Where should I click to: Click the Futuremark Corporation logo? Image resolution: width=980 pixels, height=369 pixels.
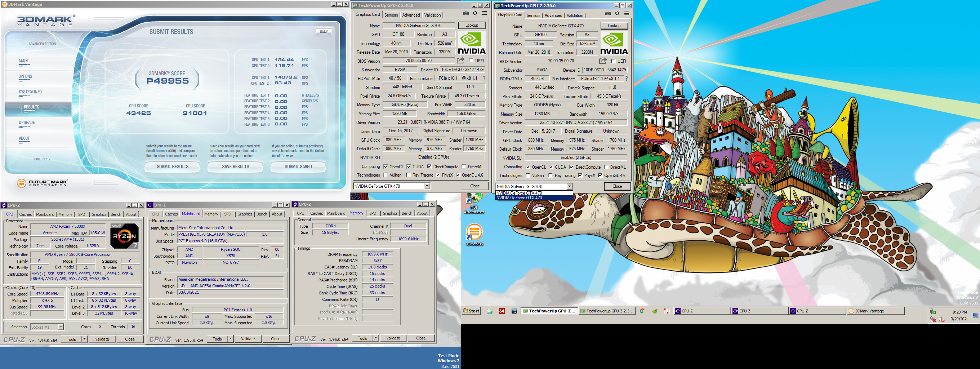43,183
